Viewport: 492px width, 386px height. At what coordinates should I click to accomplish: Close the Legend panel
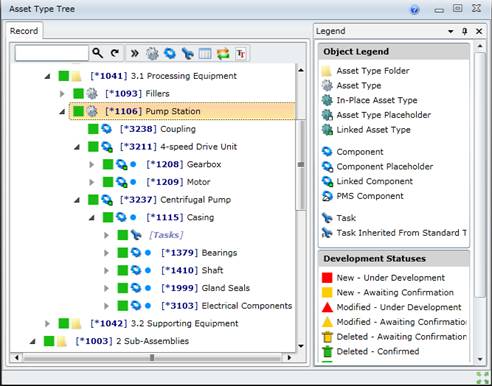[x=479, y=31]
